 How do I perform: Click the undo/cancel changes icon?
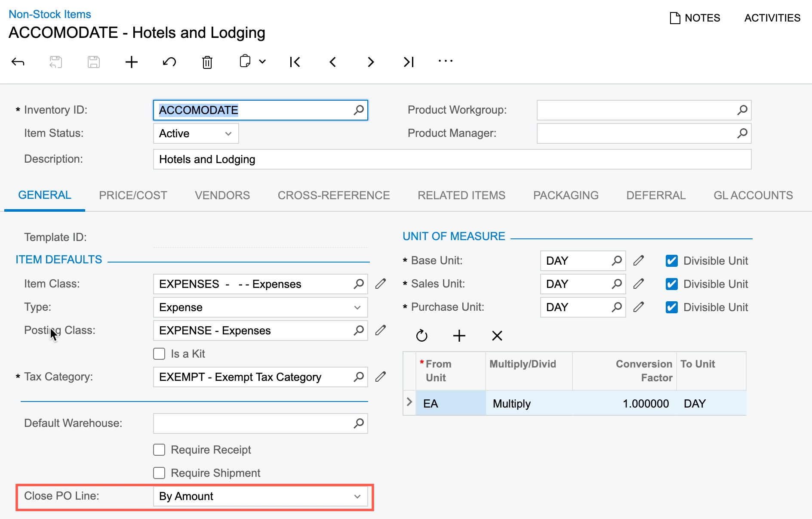pyautogui.click(x=169, y=62)
